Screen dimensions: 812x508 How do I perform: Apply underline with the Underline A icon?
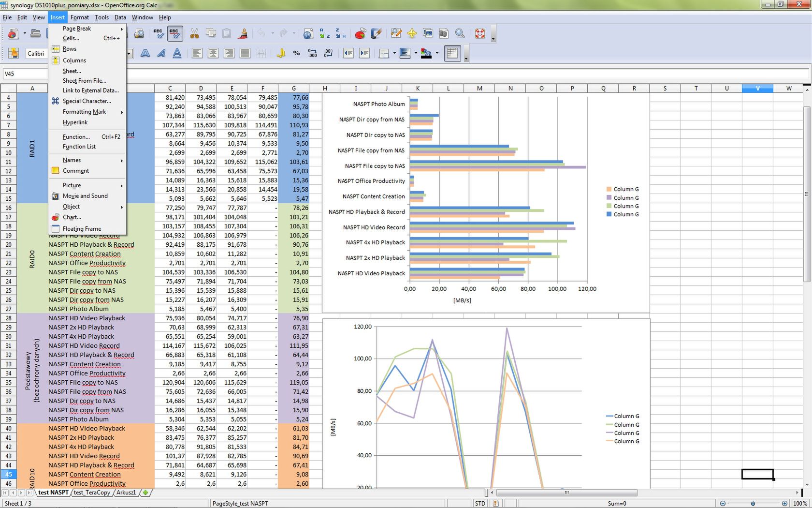pyautogui.click(x=177, y=53)
